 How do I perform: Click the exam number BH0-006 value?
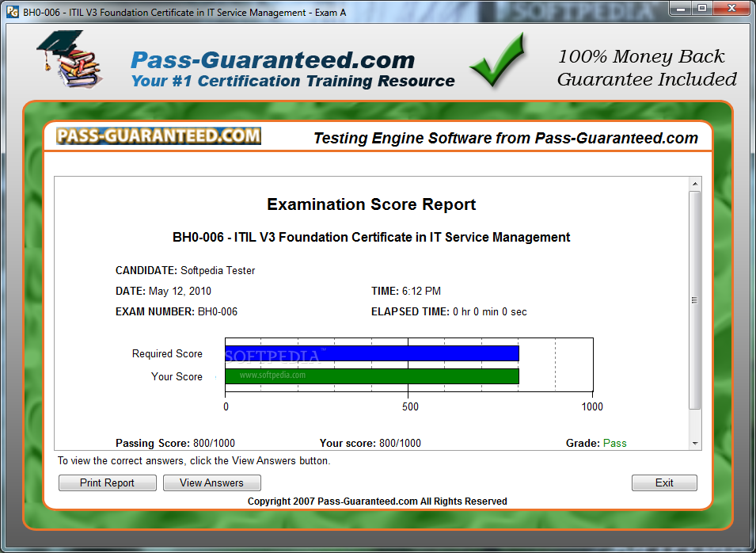click(x=218, y=312)
